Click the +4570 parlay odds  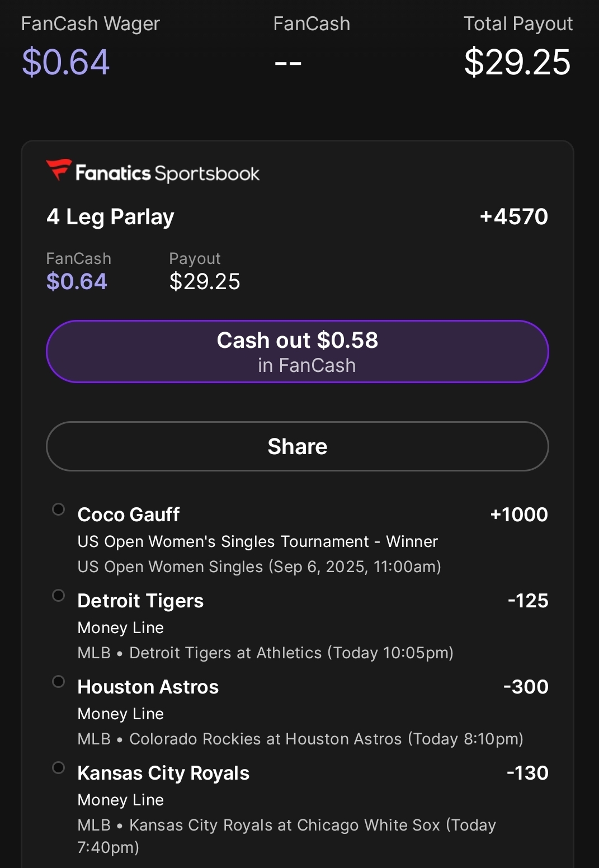[x=514, y=216]
